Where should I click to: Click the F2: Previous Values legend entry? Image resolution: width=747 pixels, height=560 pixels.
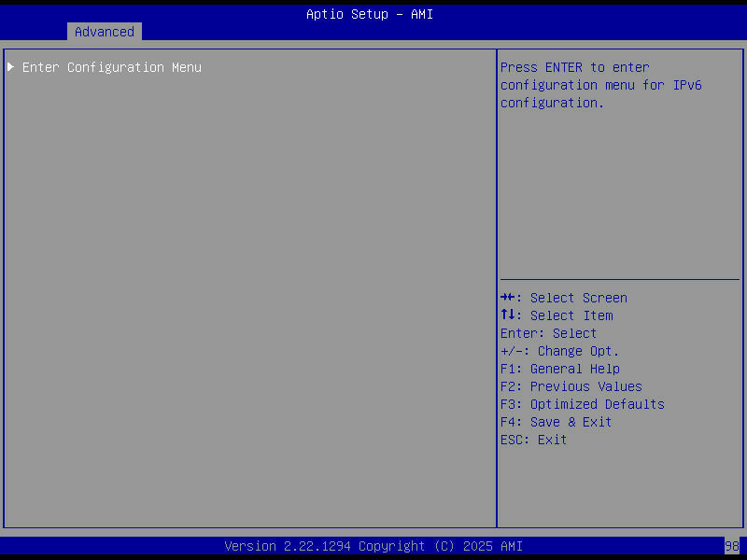point(571,385)
